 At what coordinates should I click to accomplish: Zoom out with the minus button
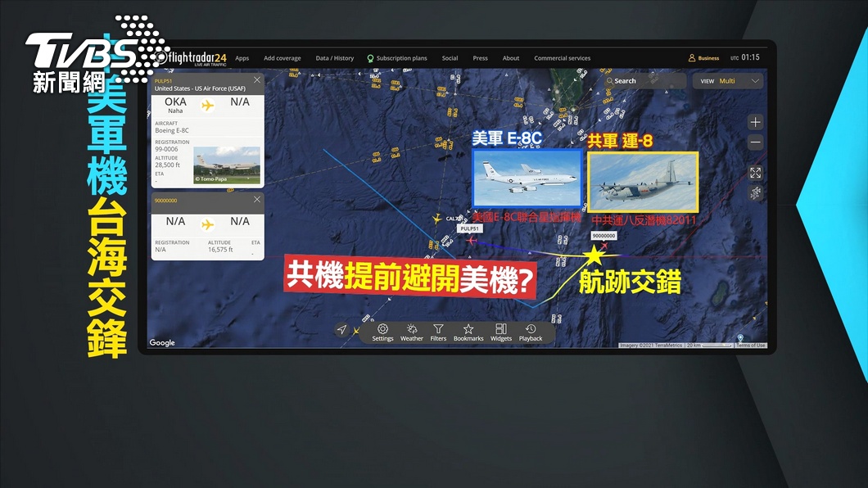coord(756,142)
